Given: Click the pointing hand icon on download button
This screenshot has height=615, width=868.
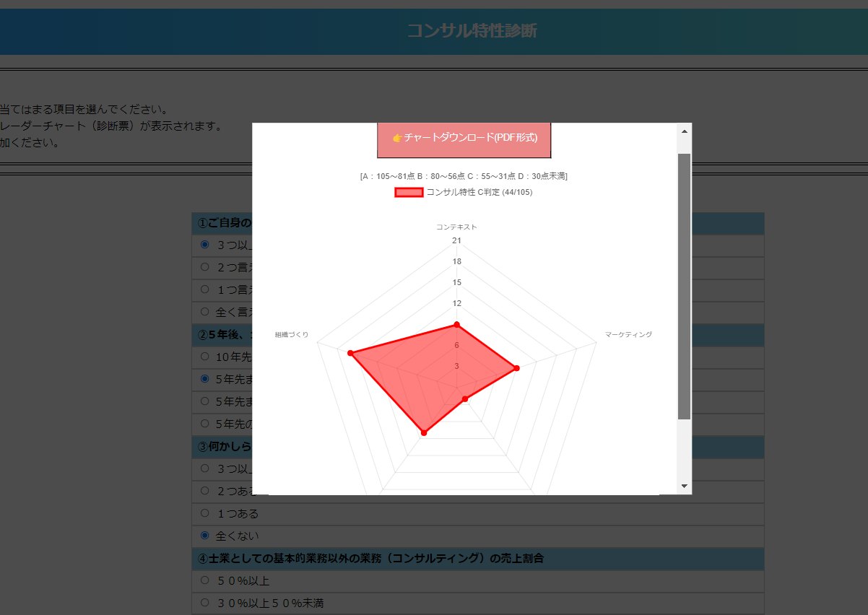Looking at the screenshot, I should (x=396, y=137).
